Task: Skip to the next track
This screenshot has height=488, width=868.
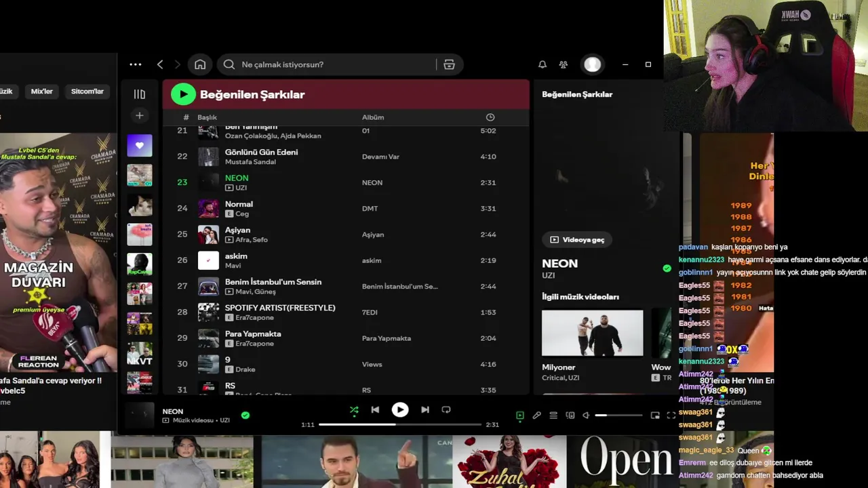Action: (425, 409)
